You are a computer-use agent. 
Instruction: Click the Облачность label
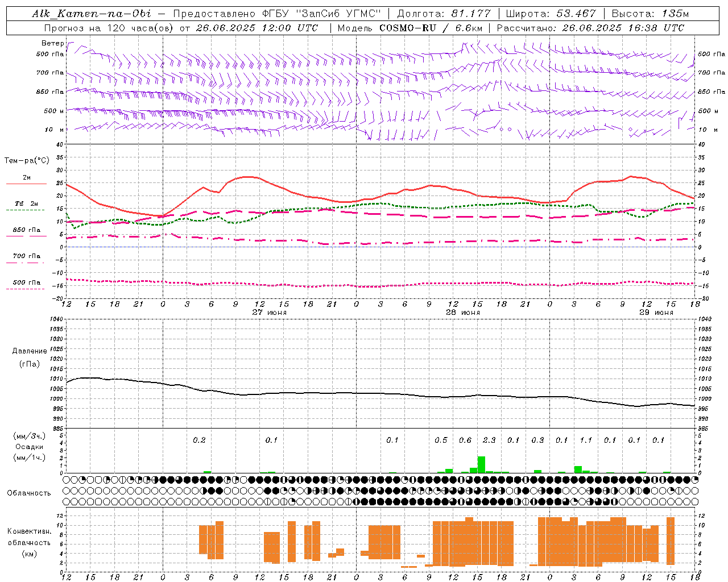(x=29, y=493)
